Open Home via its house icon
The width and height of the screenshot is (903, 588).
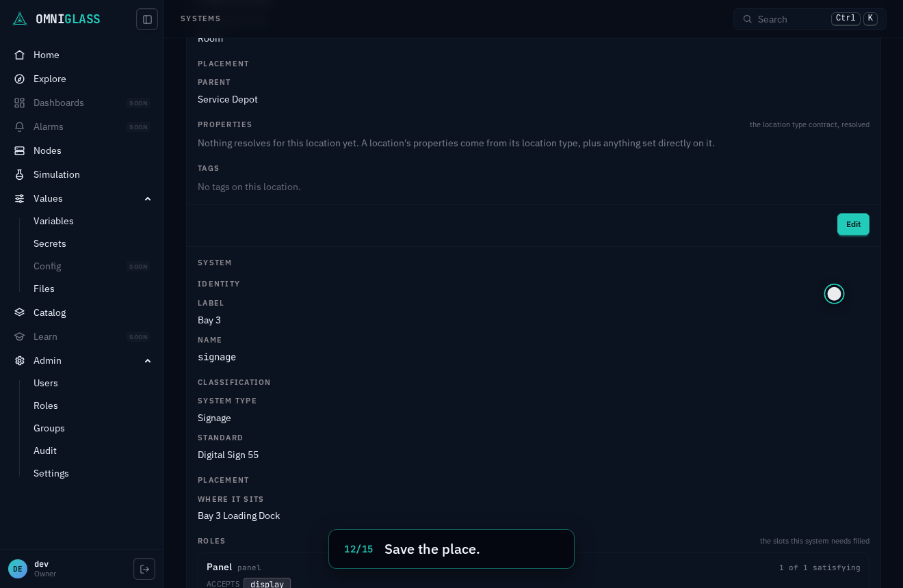(x=20, y=55)
